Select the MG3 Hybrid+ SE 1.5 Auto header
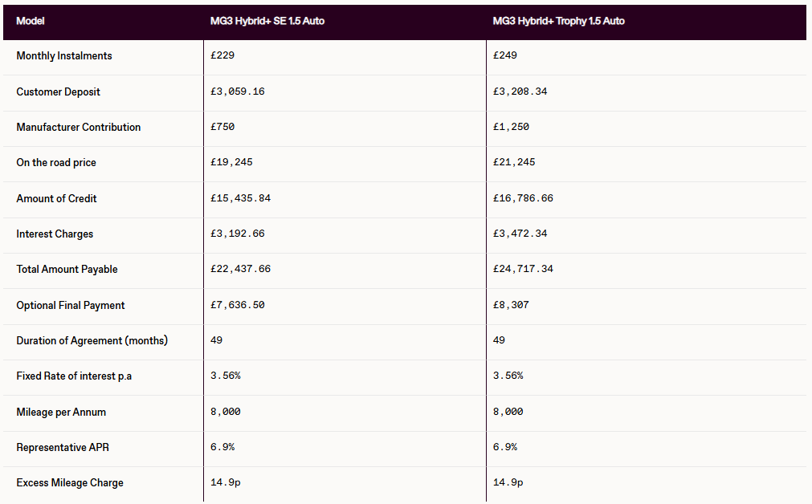The width and height of the screenshot is (812, 504). pyautogui.click(x=262, y=21)
